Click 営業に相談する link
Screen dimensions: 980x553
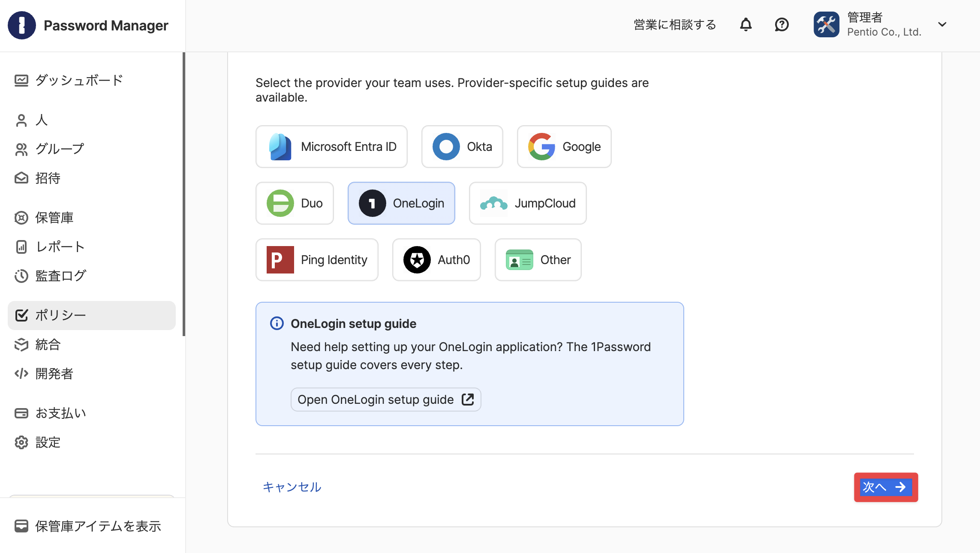[675, 25]
